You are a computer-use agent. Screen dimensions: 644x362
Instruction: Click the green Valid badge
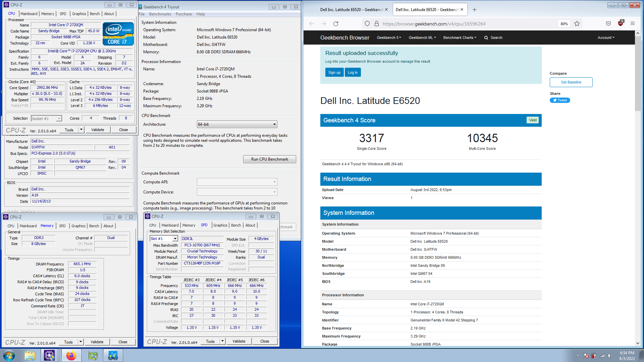click(533, 120)
